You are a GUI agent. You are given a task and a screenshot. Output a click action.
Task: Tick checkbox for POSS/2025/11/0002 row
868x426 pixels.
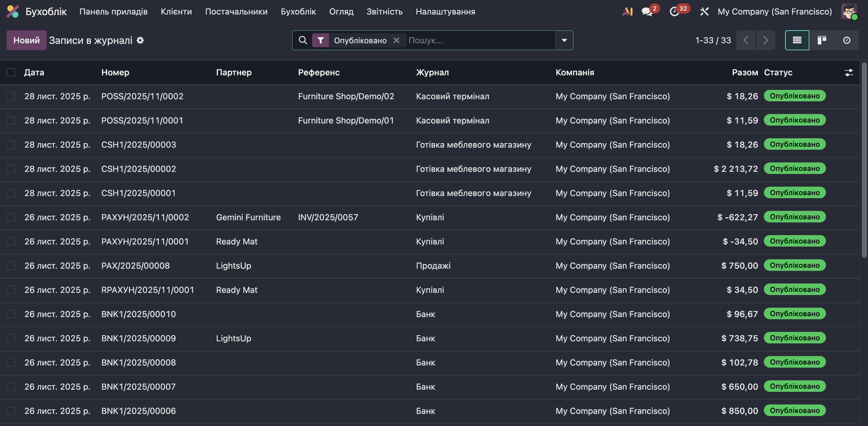[x=11, y=96]
